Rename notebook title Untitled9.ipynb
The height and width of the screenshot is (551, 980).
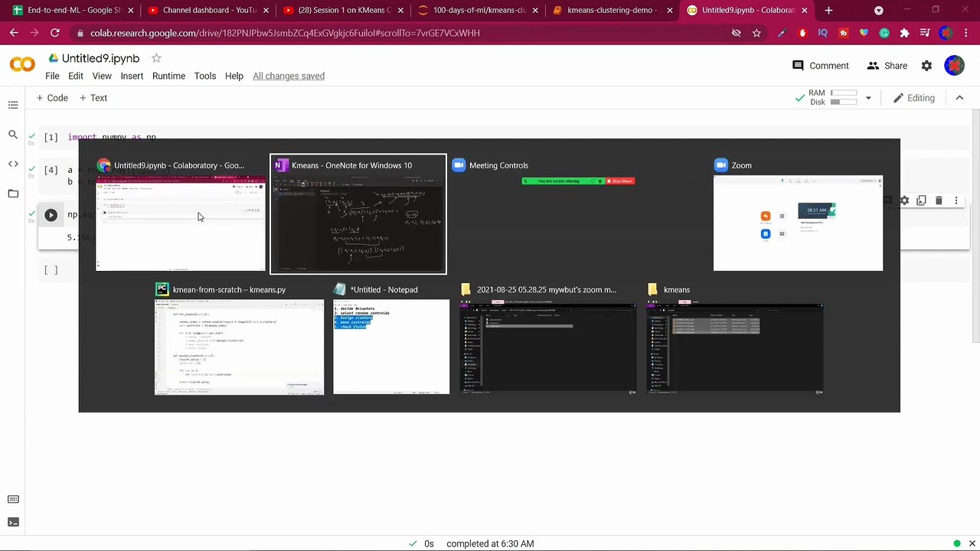100,58
